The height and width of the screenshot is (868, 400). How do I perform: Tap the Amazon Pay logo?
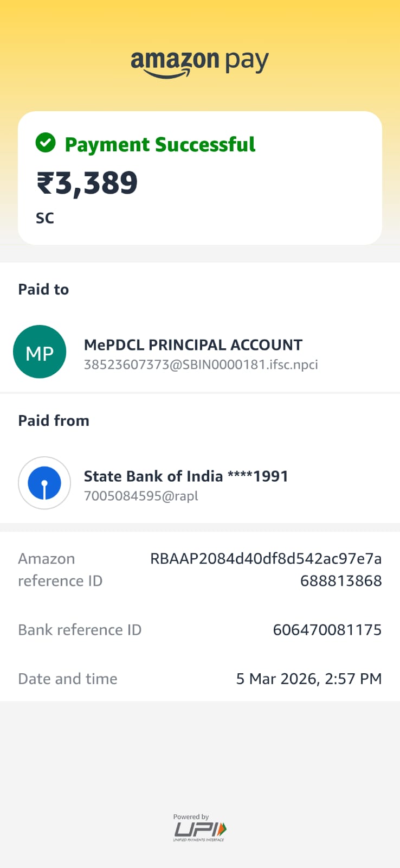(x=199, y=63)
